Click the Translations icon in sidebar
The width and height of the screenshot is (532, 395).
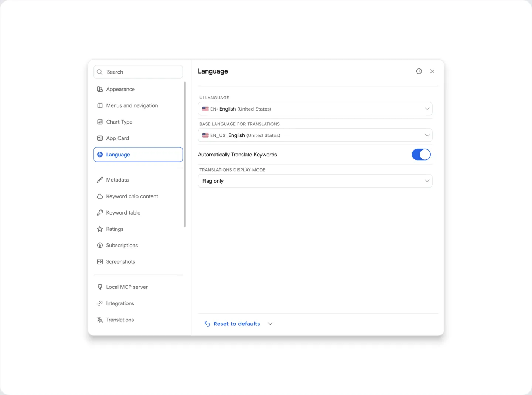pyautogui.click(x=100, y=320)
